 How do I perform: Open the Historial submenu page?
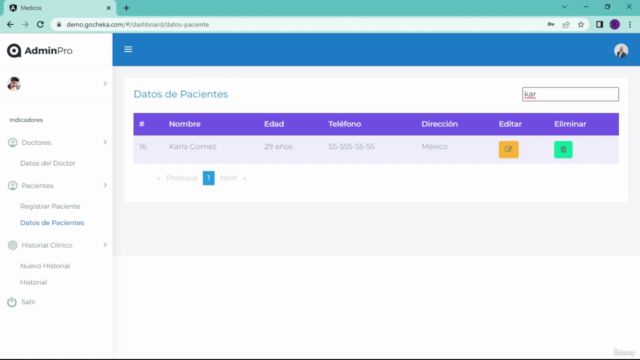pyautogui.click(x=33, y=282)
